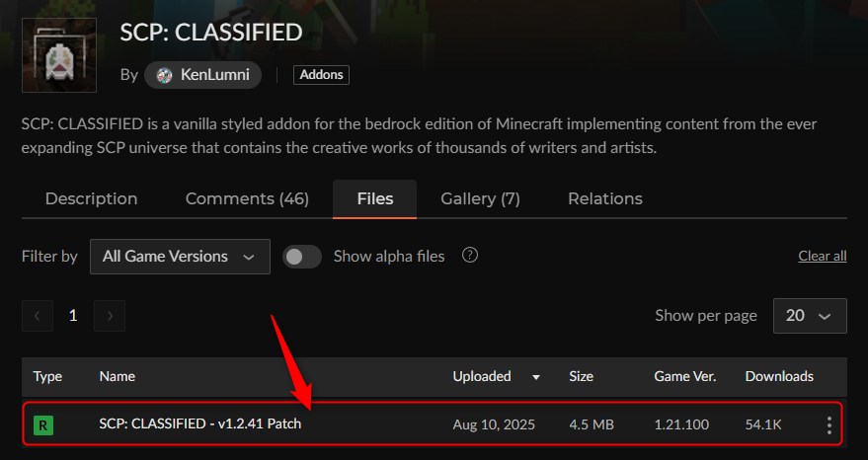Sort the list by Downloads column
The width and height of the screenshot is (868, 460).
pos(779,376)
